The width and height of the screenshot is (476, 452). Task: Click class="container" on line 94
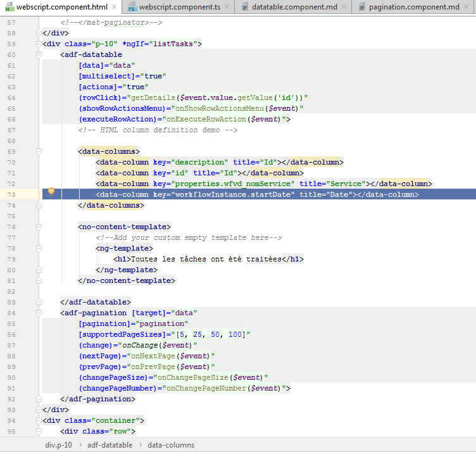[x=102, y=421]
